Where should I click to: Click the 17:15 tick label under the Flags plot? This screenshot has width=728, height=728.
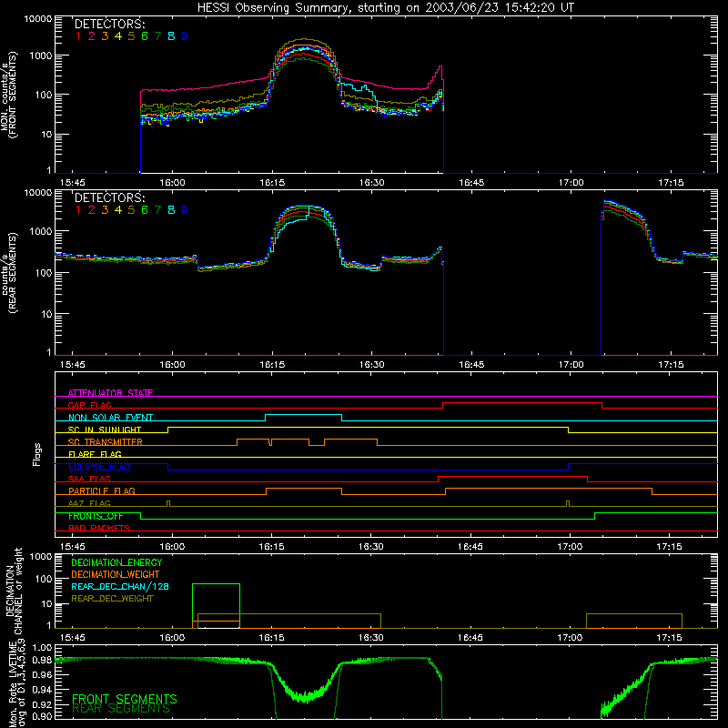tap(669, 547)
